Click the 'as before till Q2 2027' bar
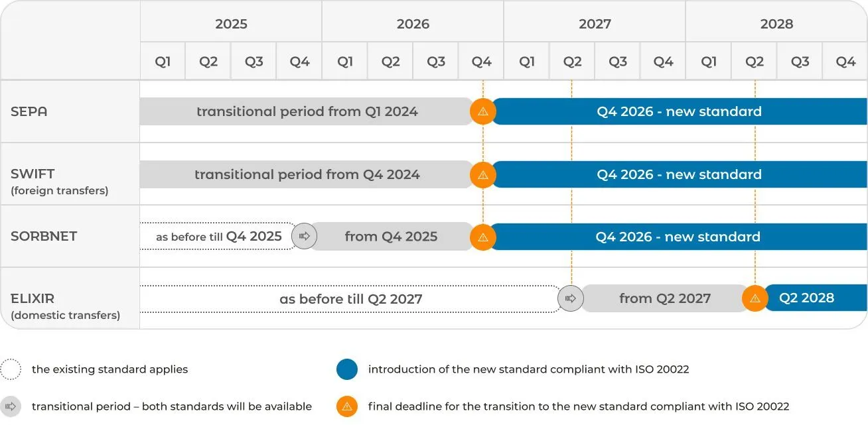The image size is (868, 425). click(x=350, y=299)
